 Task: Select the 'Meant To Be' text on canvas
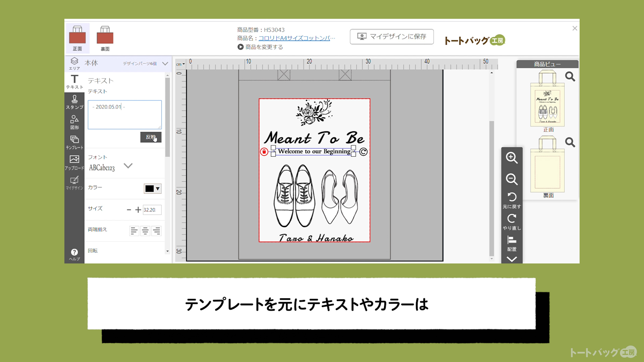pyautogui.click(x=314, y=138)
